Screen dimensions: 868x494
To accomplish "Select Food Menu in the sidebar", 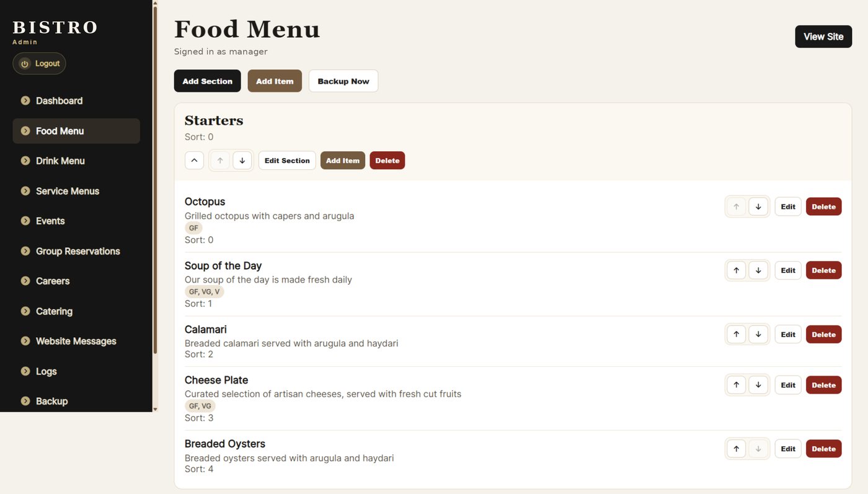I will click(x=76, y=131).
